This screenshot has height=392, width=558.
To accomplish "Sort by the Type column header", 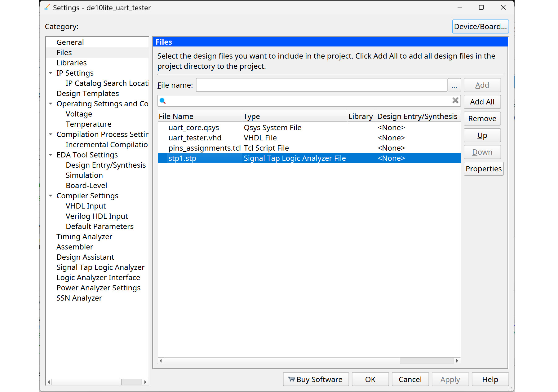I will [x=294, y=117].
